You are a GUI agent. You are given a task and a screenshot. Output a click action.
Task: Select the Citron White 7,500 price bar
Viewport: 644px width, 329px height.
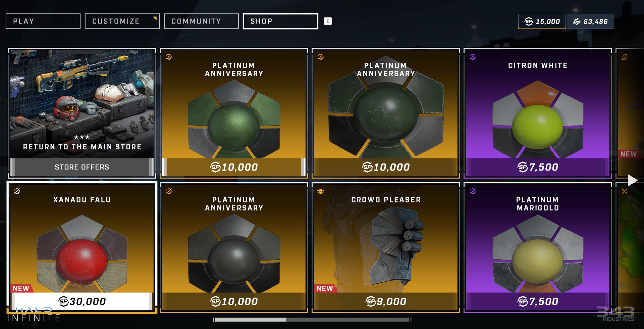click(538, 167)
